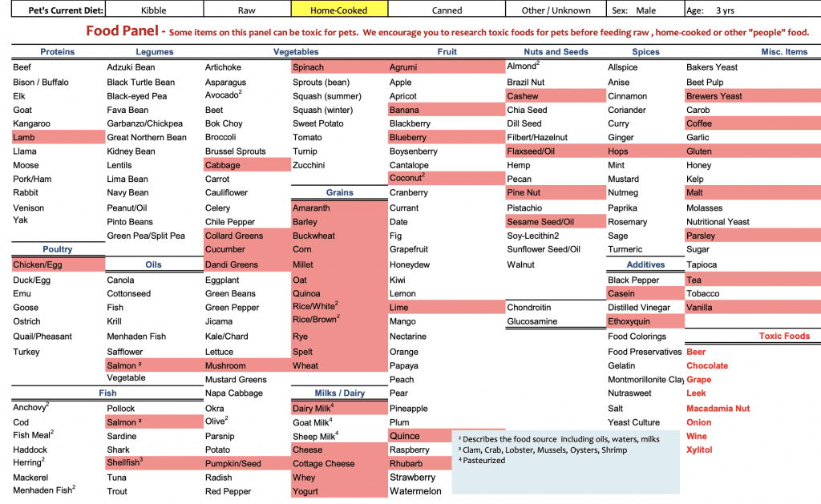
Task: Select the Haddock entry
Action: 30,450
